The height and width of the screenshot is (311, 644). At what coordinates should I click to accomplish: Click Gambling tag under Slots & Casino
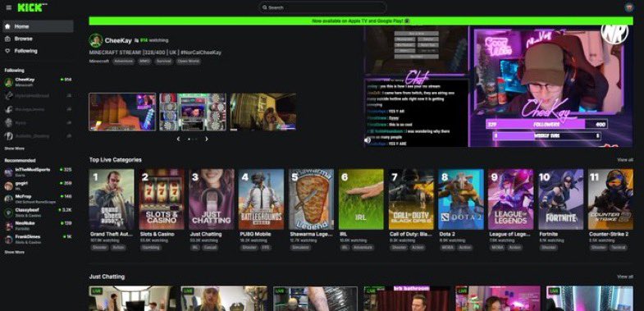tap(151, 248)
